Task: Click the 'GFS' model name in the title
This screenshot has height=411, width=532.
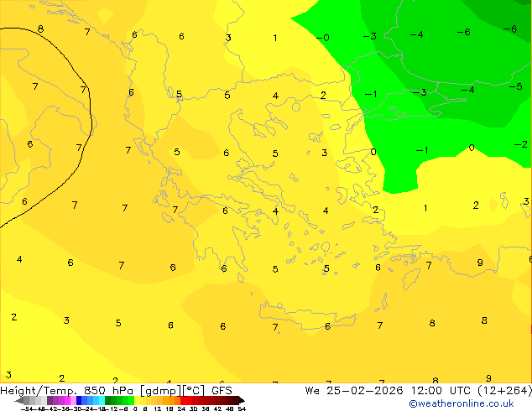Action: click(x=222, y=391)
